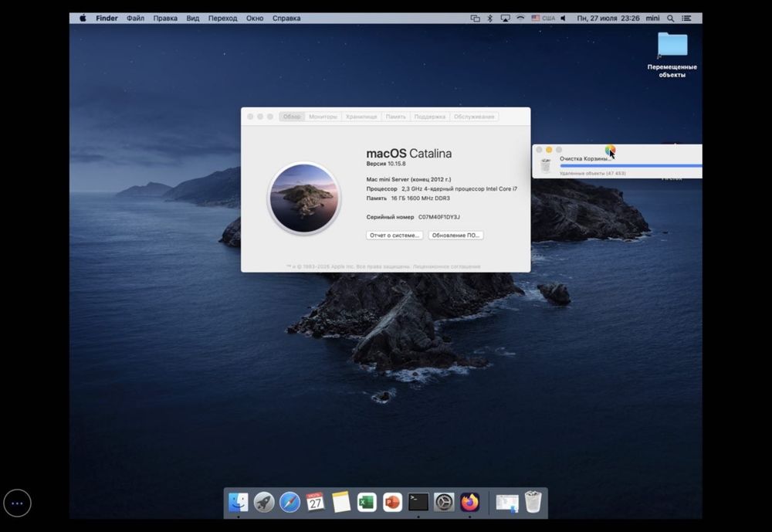
Task: Open the США input source menu
Action: tap(543, 19)
